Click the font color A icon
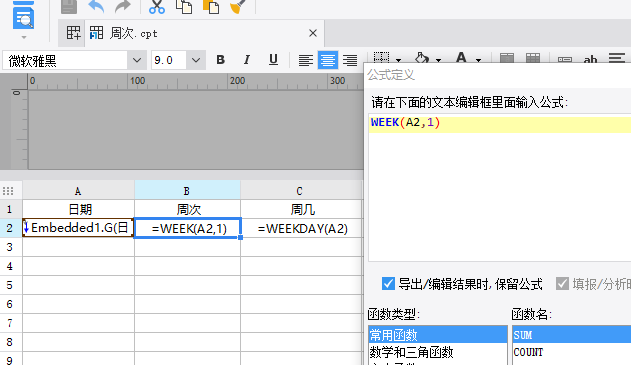The width and height of the screenshot is (631, 365). (x=461, y=58)
